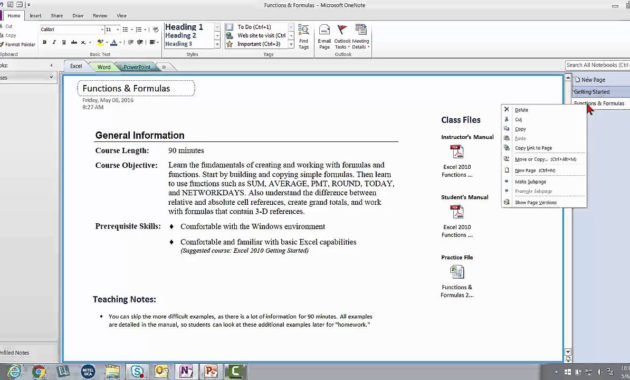The width and height of the screenshot is (630, 380).
Task: Select New Page in the context menu
Action: tap(544, 171)
